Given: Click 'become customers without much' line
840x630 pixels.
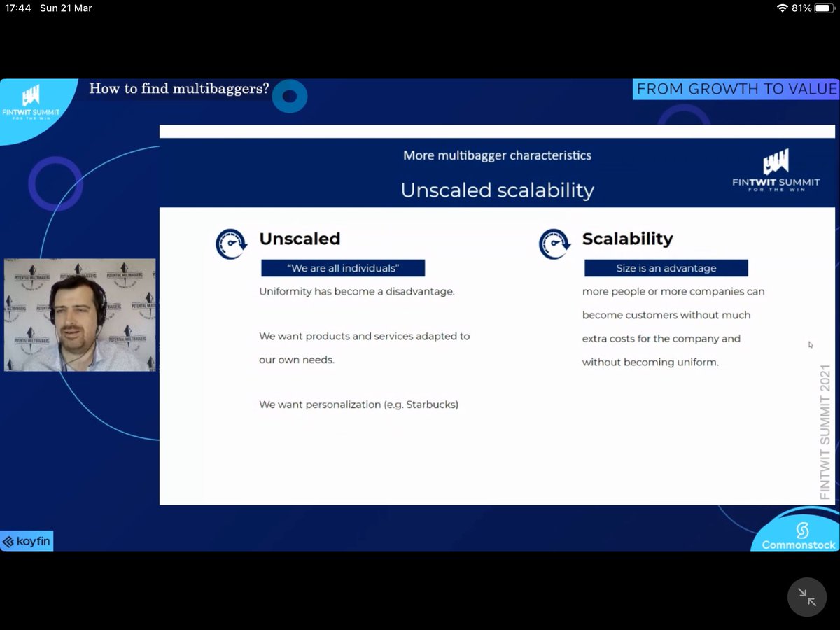Looking at the screenshot, I should click(666, 315).
